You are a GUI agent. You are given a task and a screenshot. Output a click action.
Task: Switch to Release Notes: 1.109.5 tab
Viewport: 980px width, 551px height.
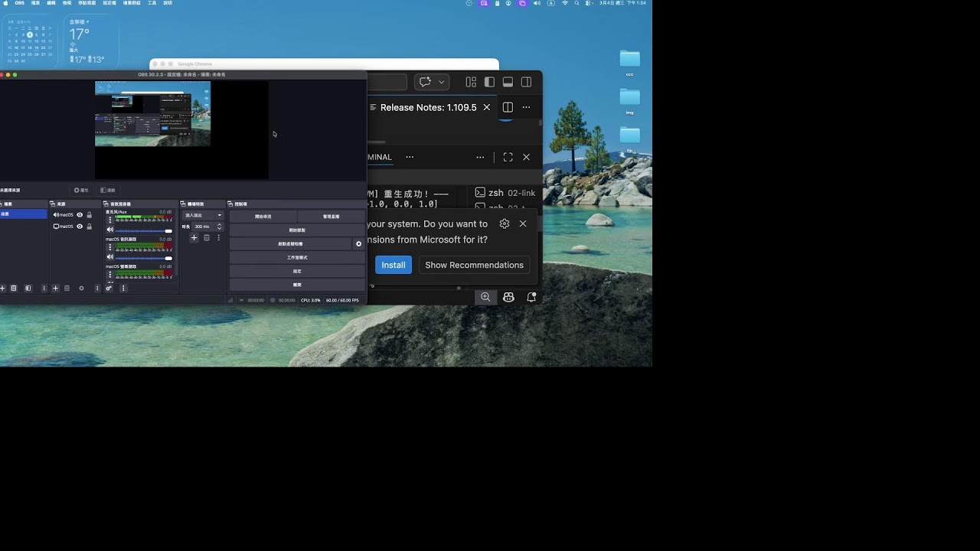click(428, 107)
